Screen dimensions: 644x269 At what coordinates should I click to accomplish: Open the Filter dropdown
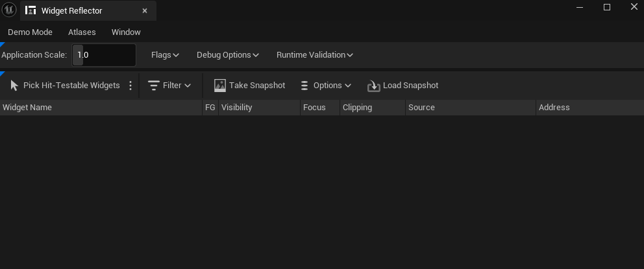coord(169,86)
